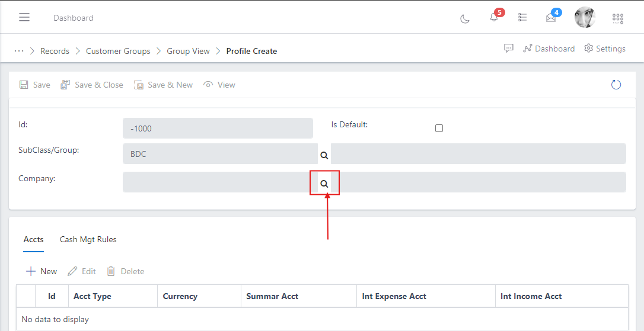Expand breadcrumb ellipsis
Image resolution: width=644 pixels, height=331 pixels.
(x=19, y=51)
